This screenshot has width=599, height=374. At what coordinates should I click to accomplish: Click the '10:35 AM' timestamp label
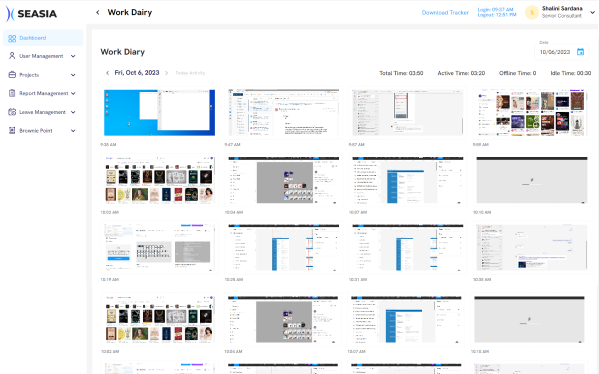point(482,280)
